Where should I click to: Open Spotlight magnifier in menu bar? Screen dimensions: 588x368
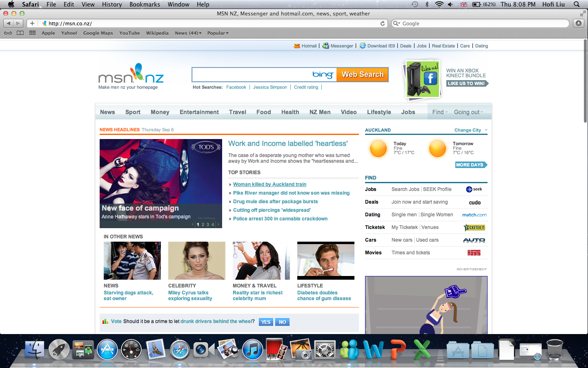[x=577, y=4]
